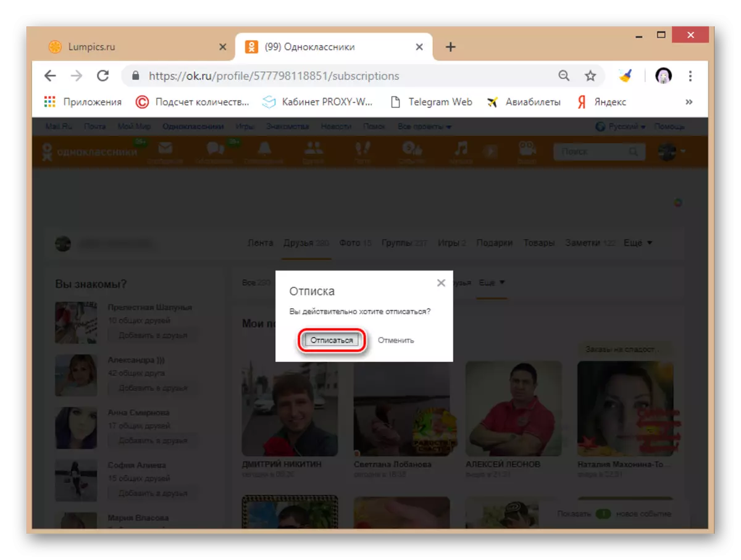Open the Группы profile tab
The height and width of the screenshot is (560, 741).
404,243
